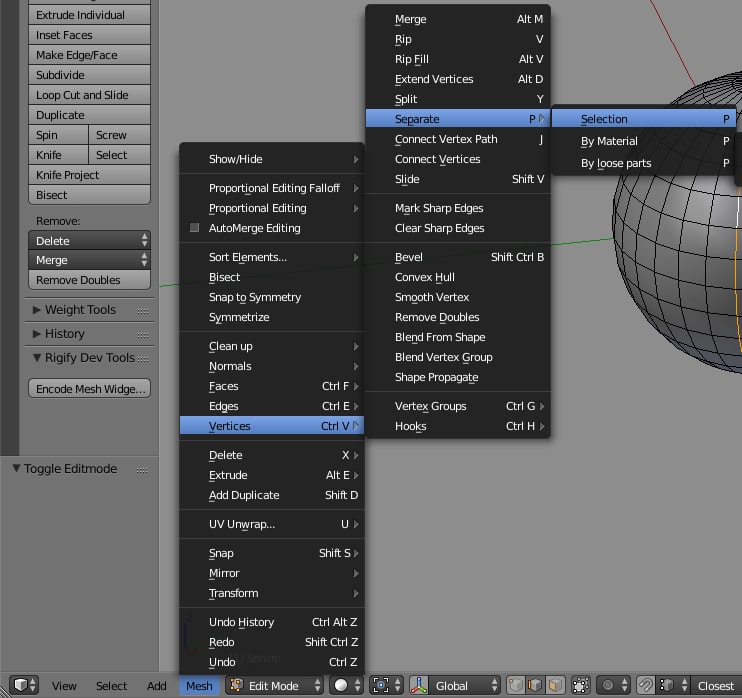Screen dimensions: 742x698
Task: Open the Delete dropdown under Remove
Action: tap(89, 240)
